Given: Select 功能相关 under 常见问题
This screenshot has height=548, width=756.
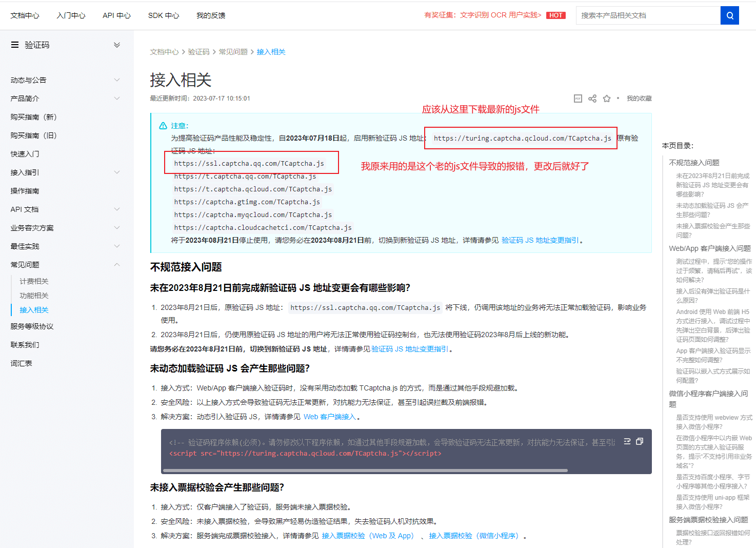Looking at the screenshot, I should [34, 296].
